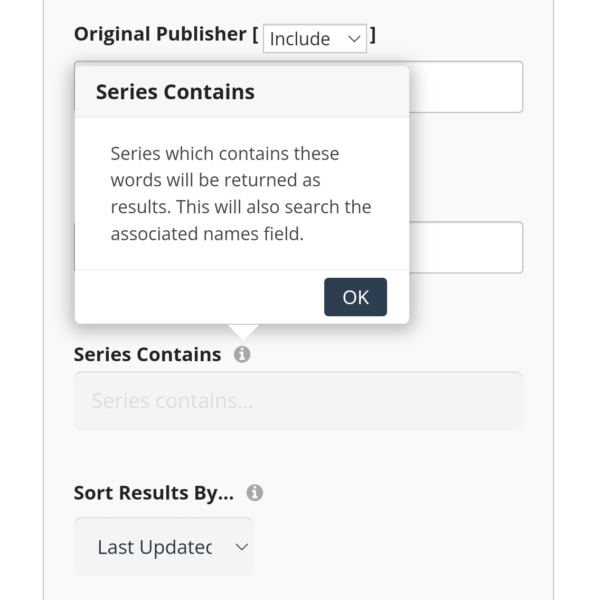This screenshot has width=600, height=600.
Task: Click the Series Contains popover title
Action: click(x=175, y=92)
